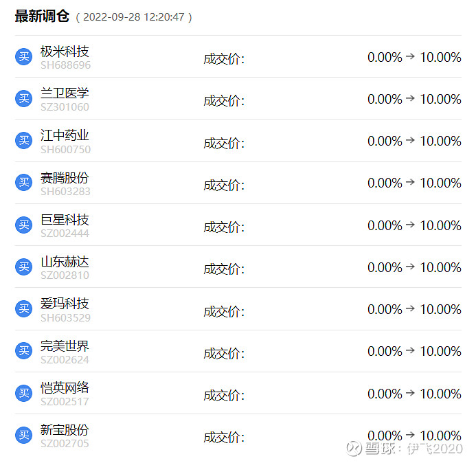Image resolution: width=476 pixels, height=463 pixels.
Task: Click the buy icon beside 完美世界
Action: coord(24,351)
